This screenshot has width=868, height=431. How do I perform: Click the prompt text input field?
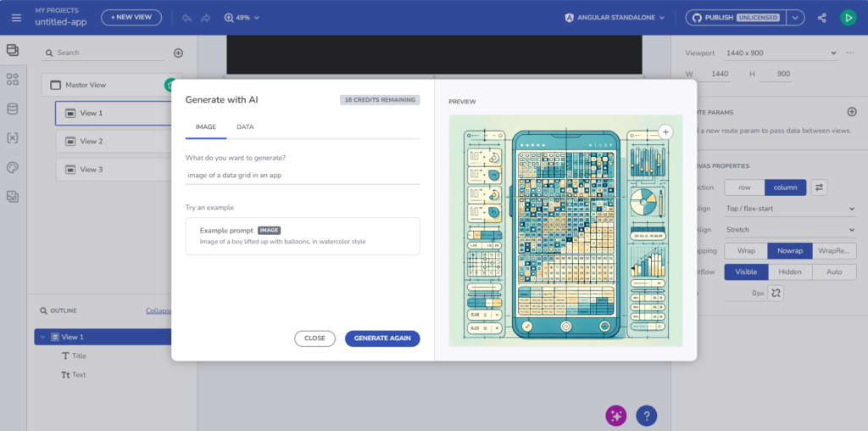(303, 175)
